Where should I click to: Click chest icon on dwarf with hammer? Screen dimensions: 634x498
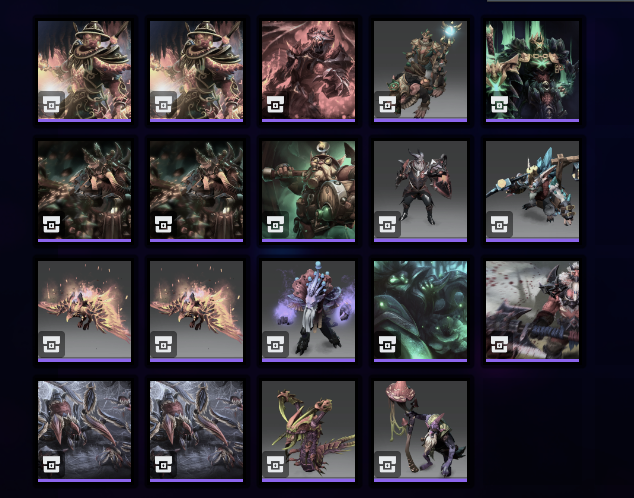[x=275, y=224]
